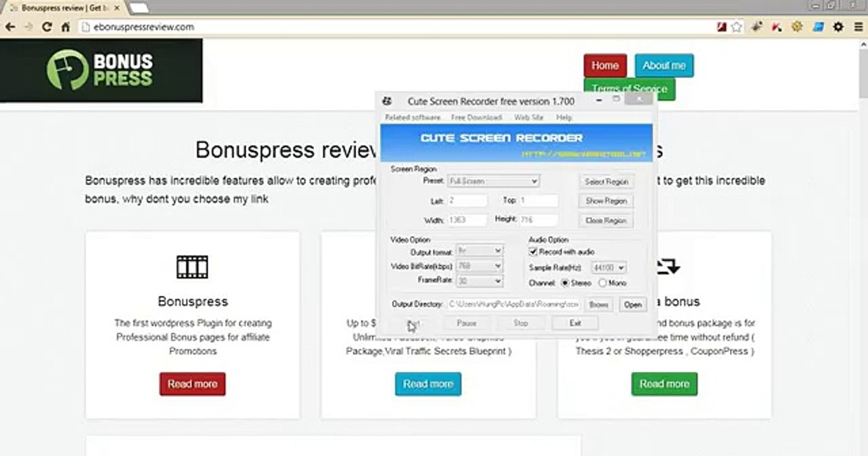The height and width of the screenshot is (456, 868).
Task: Stop the screen recording
Action: coord(520,323)
